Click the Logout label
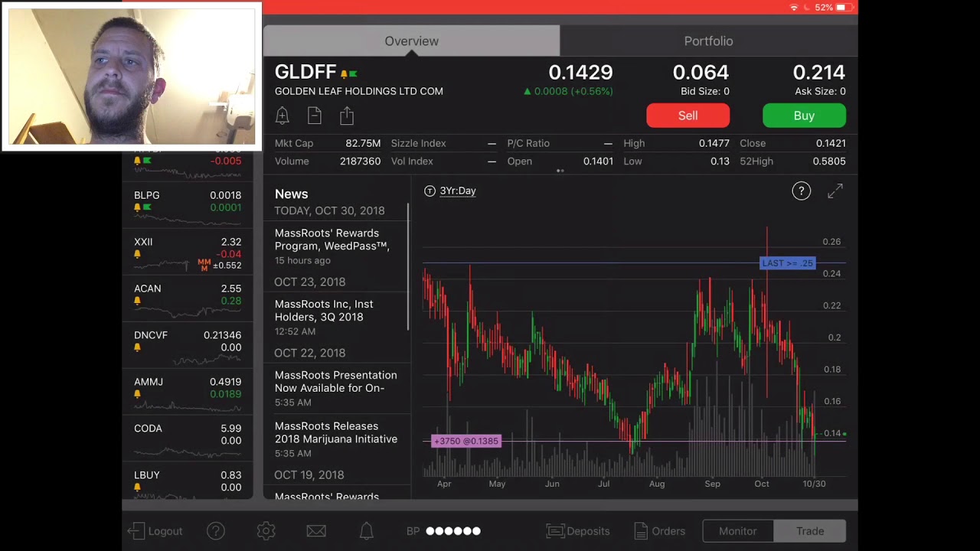The width and height of the screenshot is (980, 551). tap(165, 531)
